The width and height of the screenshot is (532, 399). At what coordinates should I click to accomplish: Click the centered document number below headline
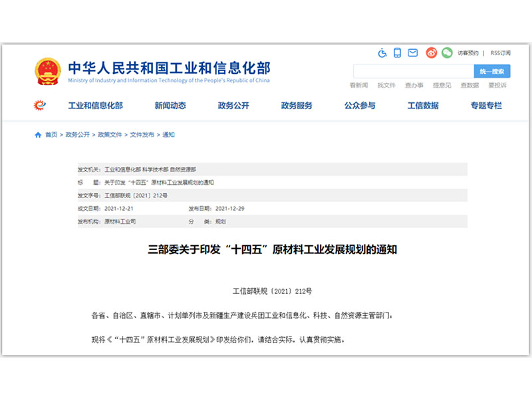272,291
